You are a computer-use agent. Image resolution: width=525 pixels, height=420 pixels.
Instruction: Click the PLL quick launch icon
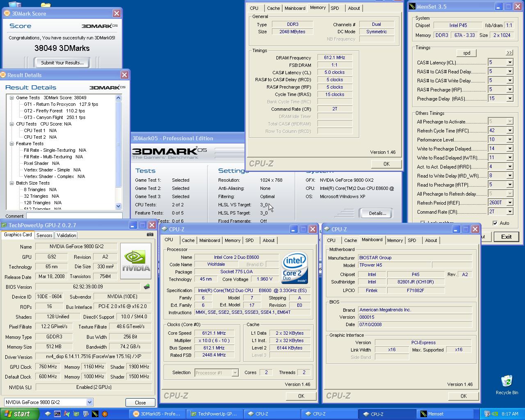click(x=57, y=414)
